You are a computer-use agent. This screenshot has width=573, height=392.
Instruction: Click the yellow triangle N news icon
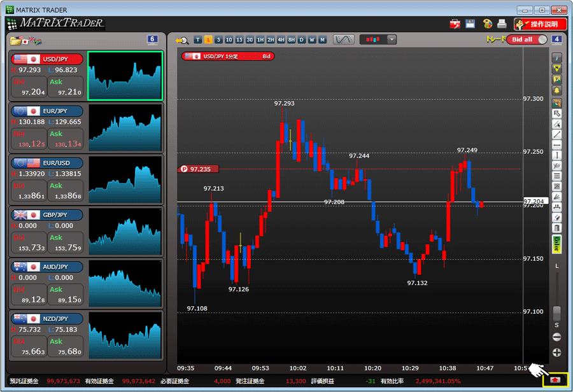(x=556, y=68)
